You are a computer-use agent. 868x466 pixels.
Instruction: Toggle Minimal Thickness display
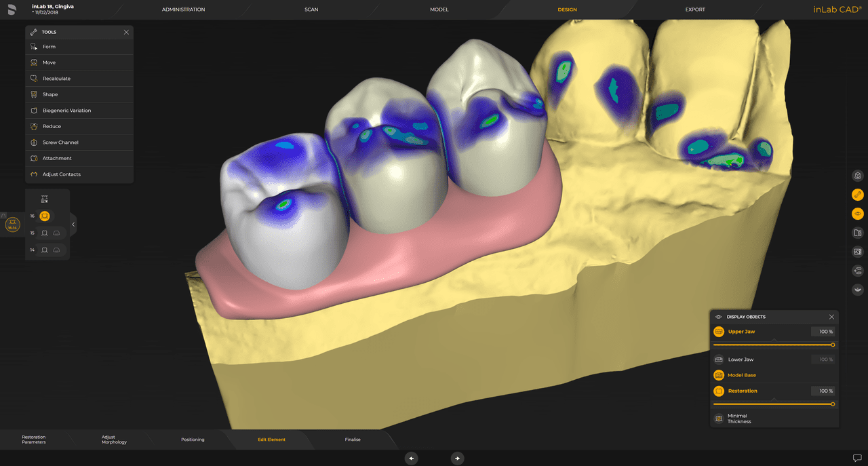tap(718, 419)
